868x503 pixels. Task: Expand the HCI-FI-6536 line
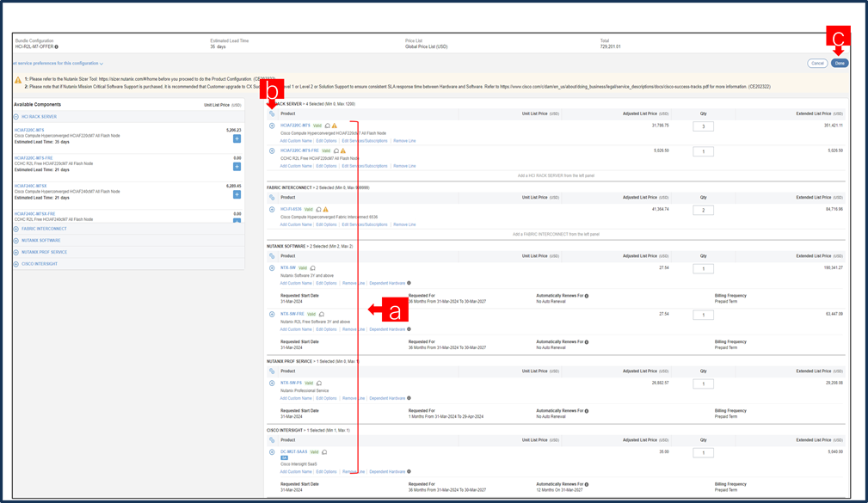pyautogui.click(x=272, y=210)
